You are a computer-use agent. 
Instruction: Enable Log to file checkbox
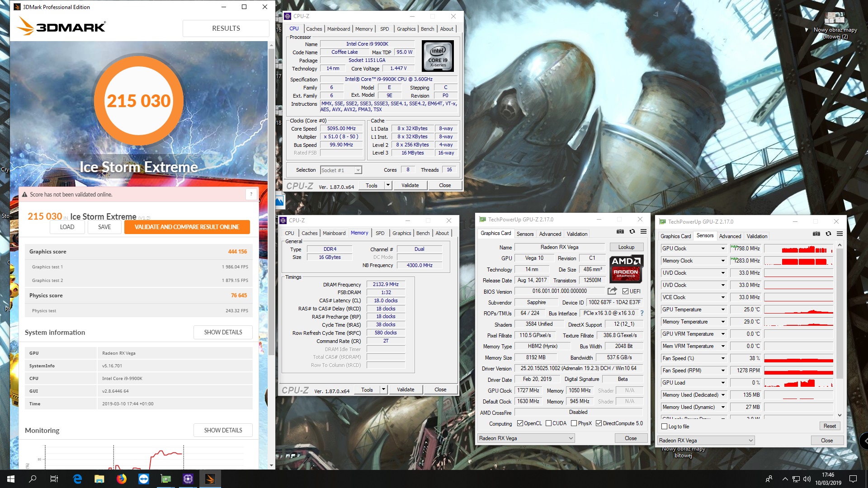click(x=664, y=427)
